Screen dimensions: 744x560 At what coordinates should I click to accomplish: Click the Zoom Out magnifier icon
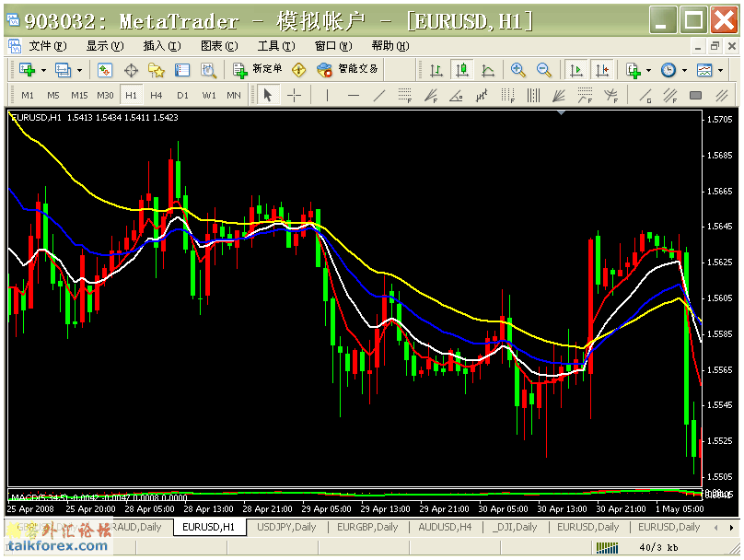click(544, 70)
